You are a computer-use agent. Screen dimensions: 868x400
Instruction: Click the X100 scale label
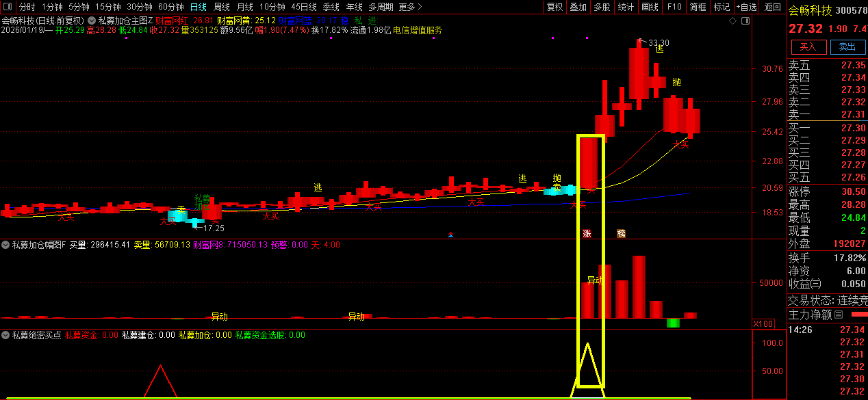tap(763, 323)
